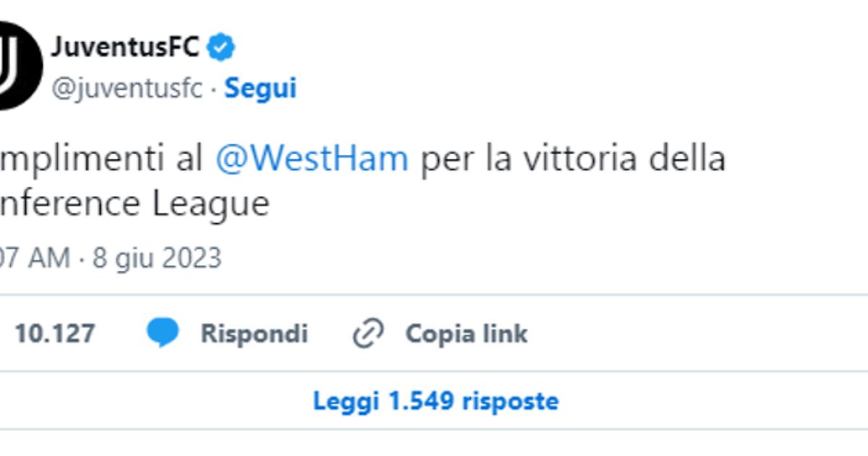Open the JuventusFC display name profile
868x456 pixels.
[124, 48]
